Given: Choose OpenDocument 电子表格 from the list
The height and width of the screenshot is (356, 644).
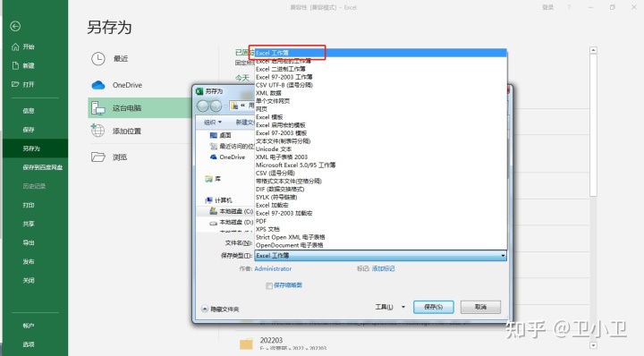Looking at the screenshot, I should tap(289, 245).
